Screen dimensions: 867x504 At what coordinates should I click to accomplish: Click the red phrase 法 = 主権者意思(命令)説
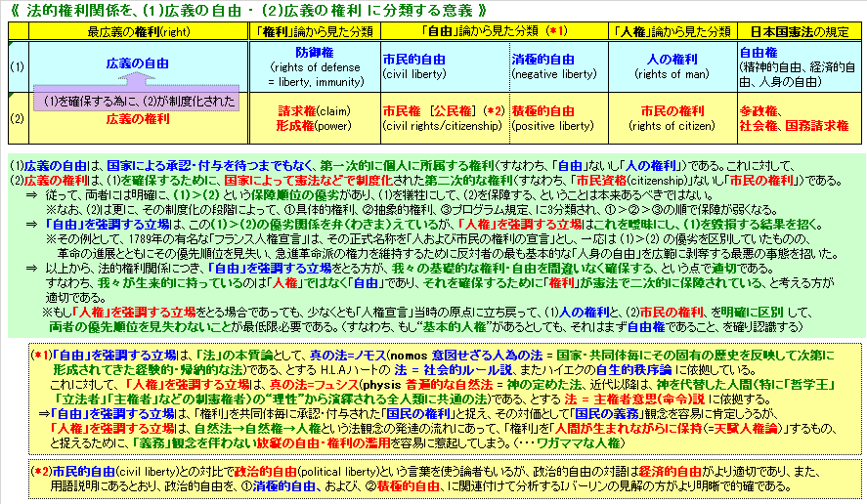(x=634, y=399)
